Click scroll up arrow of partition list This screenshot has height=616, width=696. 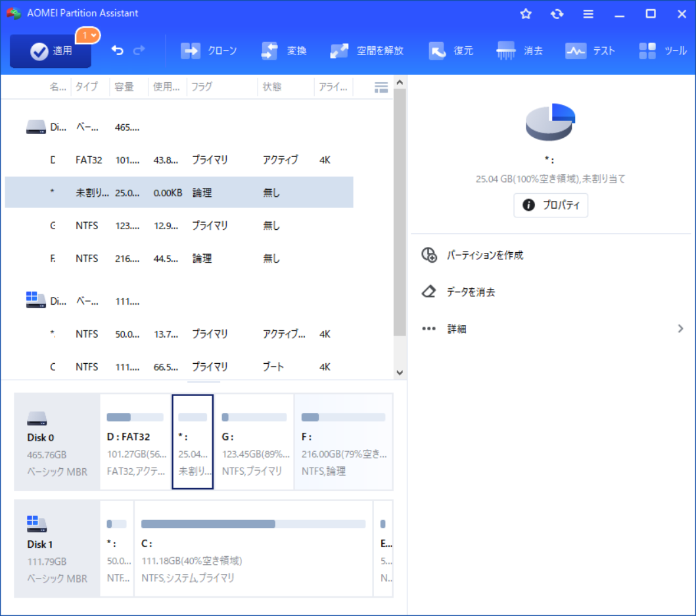coord(400,83)
